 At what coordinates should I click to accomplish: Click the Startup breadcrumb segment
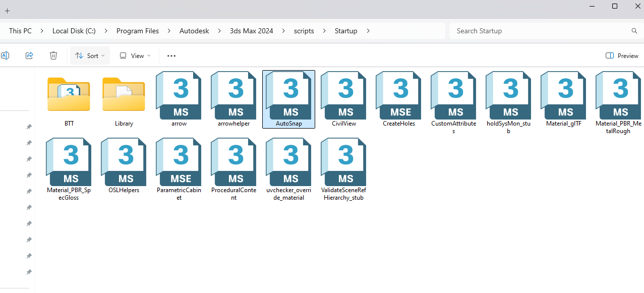pos(346,31)
